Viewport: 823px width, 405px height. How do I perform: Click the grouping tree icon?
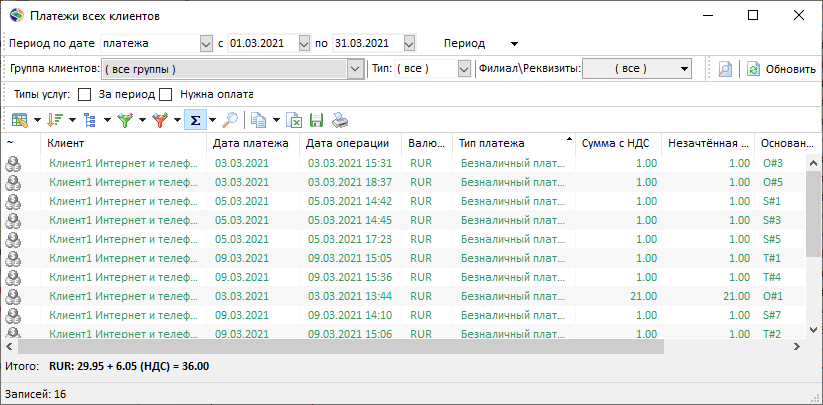click(x=90, y=121)
